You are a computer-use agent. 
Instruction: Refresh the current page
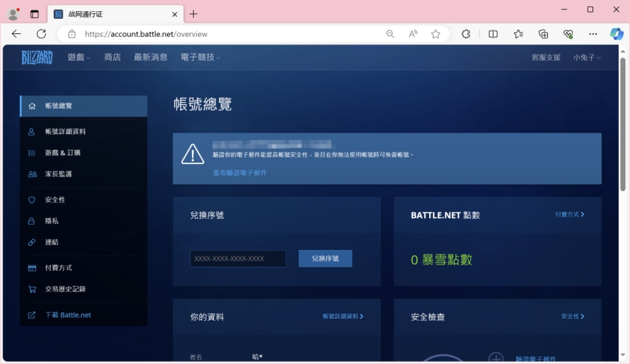[x=42, y=34]
